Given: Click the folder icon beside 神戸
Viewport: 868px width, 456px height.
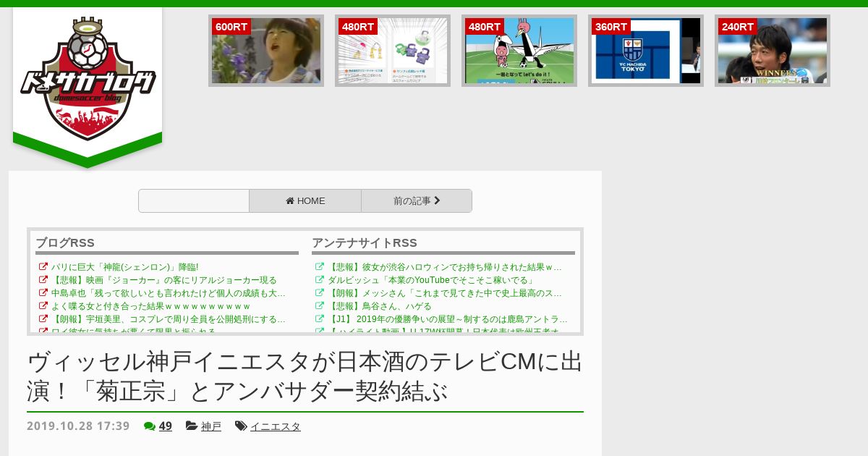Looking at the screenshot, I should click(192, 426).
